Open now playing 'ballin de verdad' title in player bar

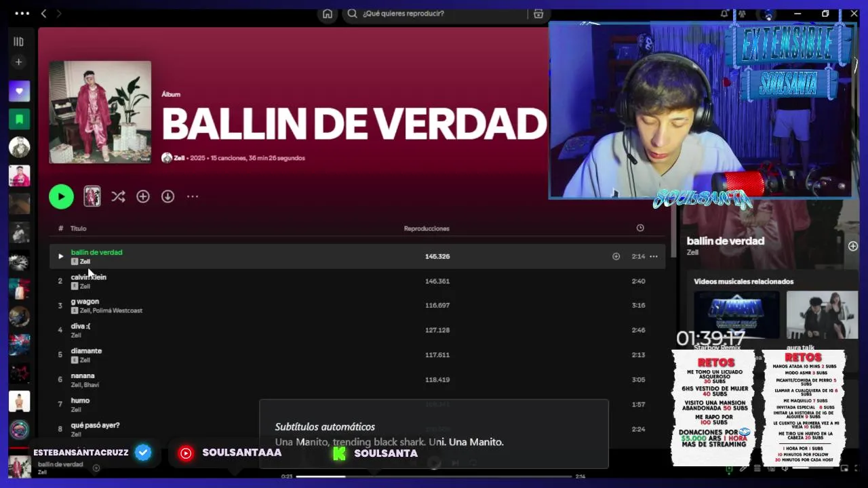click(x=60, y=464)
